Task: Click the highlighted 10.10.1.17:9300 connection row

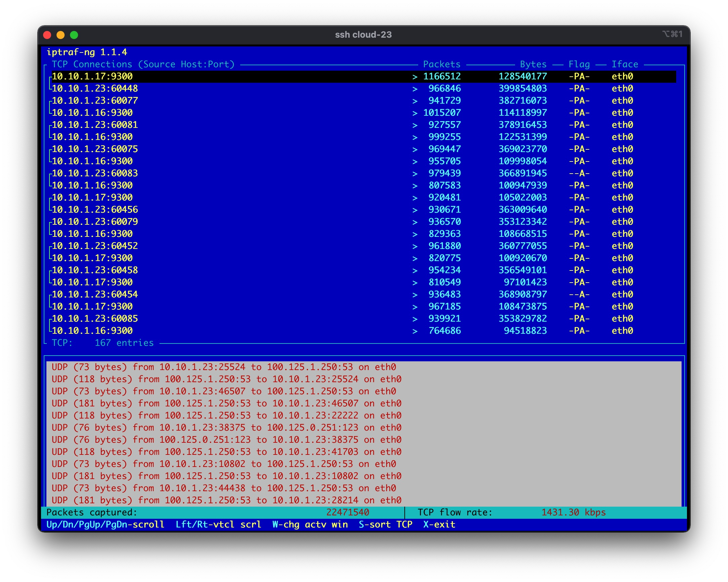Action: coord(92,76)
